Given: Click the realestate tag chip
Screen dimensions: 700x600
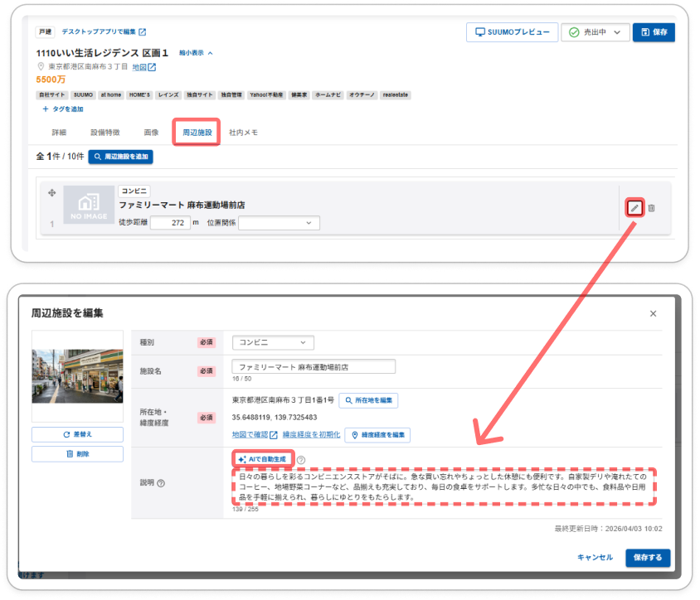Looking at the screenshot, I should coord(395,95).
